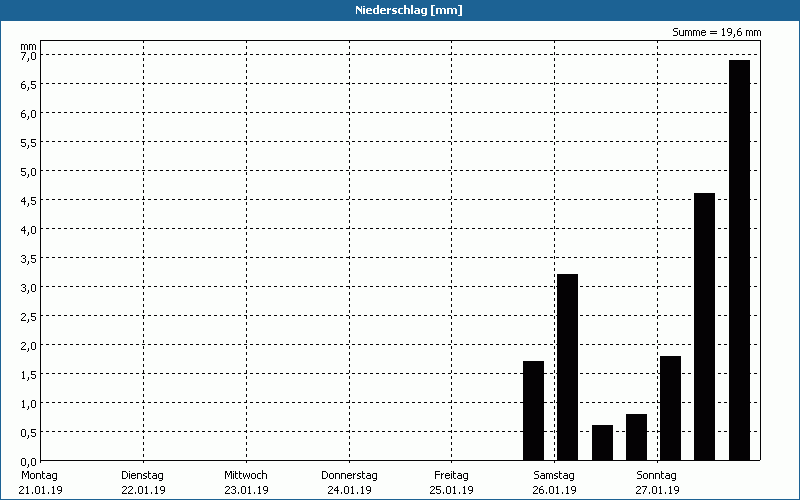The width and height of the screenshot is (800, 500).
Task: Click the bar reaching 4,6 mm
Action: [704, 327]
